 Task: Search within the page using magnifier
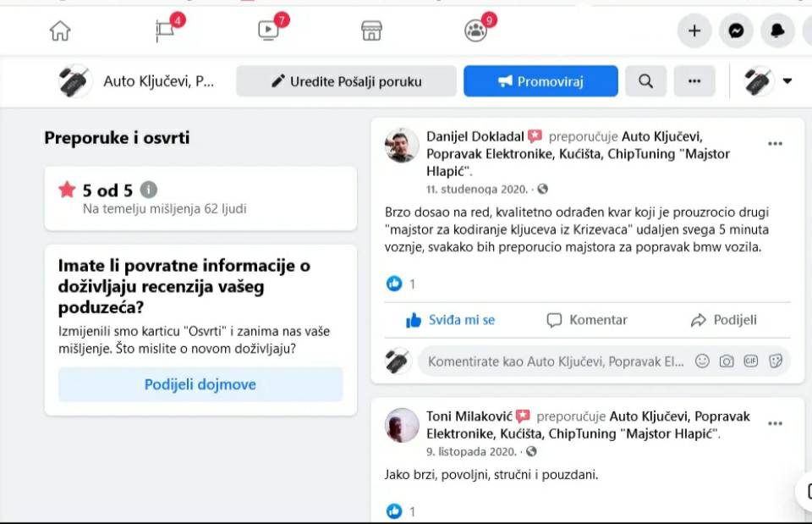(645, 81)
